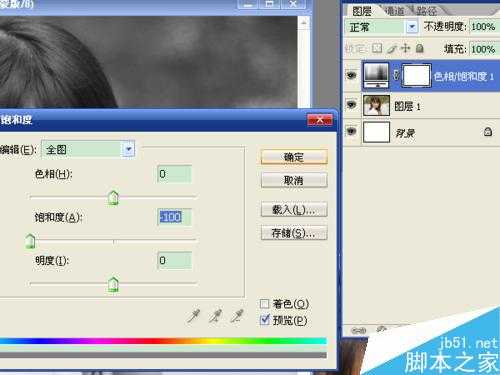500x375 pixels.
Task: Click the link layers icon at panel bottom
Action: [x=359, y=330]
